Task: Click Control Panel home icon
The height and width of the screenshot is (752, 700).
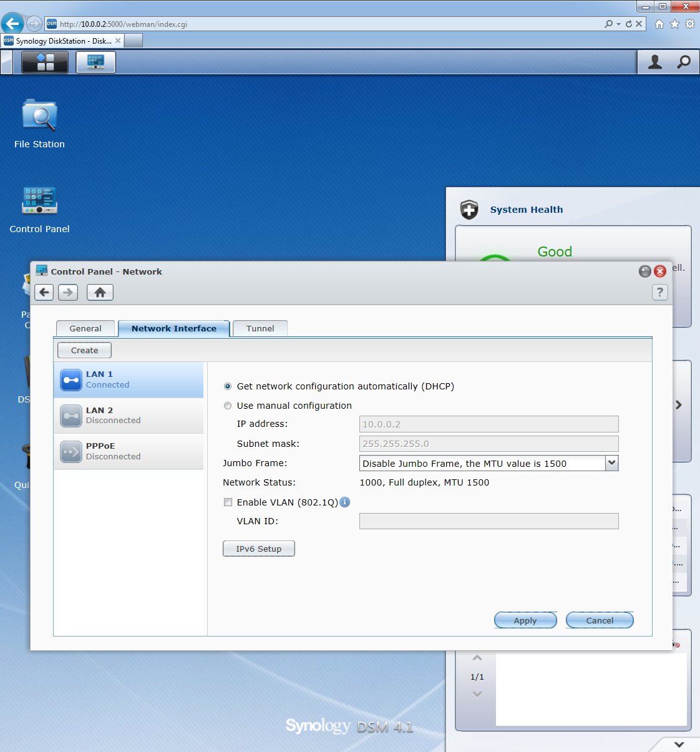Action: [100, 292]
